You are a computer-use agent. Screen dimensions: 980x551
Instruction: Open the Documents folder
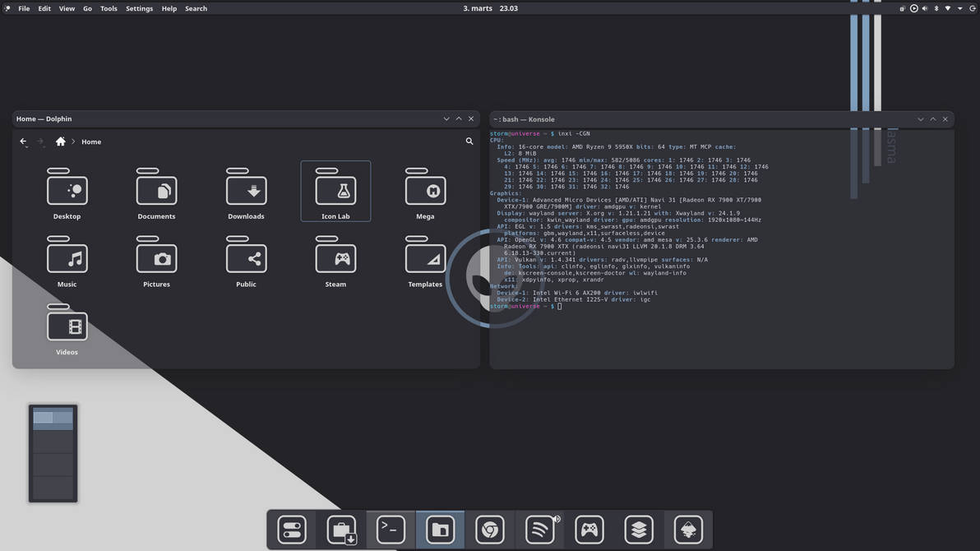[156, 192]
